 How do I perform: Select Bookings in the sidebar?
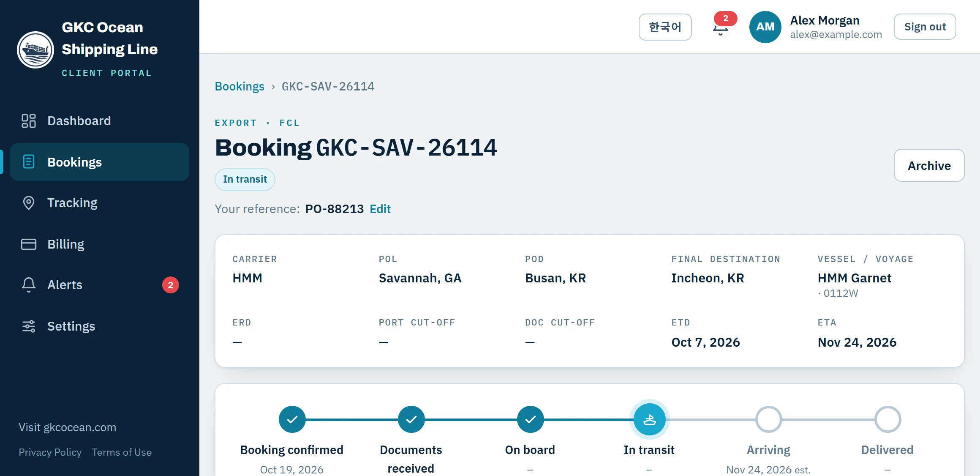pos(100,162)
